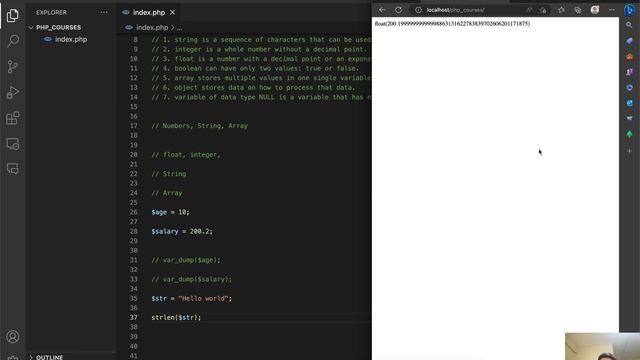This screenshot has height=360, width=640.
Task: Open the Accounts menu in VS Code
Action: (x=13, y=337)
